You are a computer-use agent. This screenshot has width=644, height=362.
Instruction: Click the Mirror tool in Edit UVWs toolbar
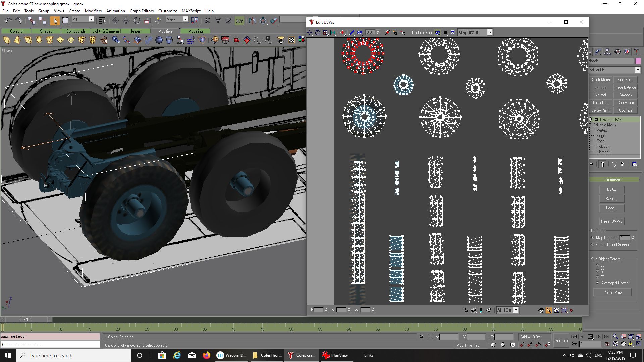(333, 33)
